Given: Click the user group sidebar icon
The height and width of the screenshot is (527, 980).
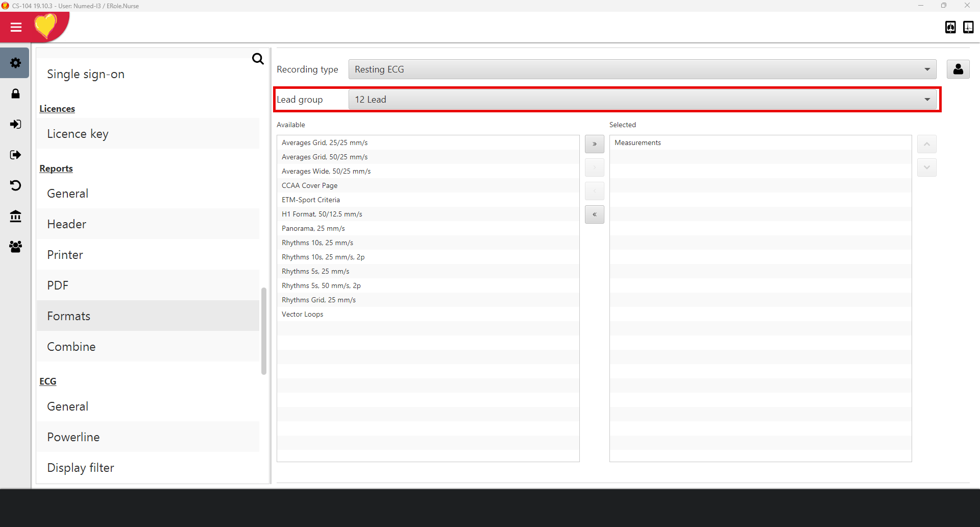Looking at the screenshot, I should 15,247.
